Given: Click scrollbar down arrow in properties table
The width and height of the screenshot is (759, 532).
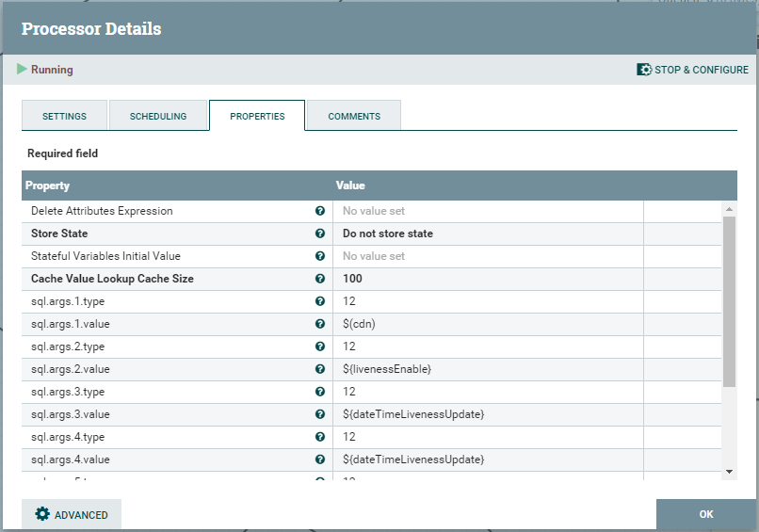Looking at the screenshot, I should [729, 472].
